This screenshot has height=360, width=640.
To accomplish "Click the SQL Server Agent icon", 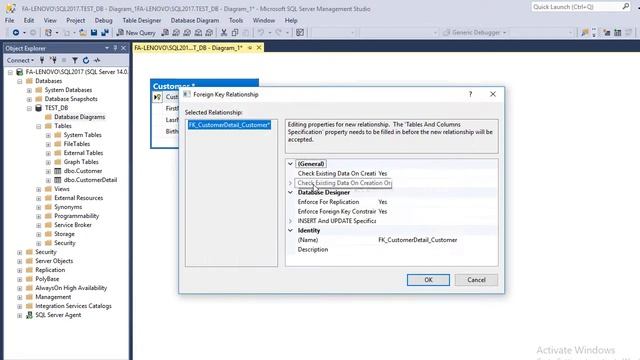I will pos(29,315).
